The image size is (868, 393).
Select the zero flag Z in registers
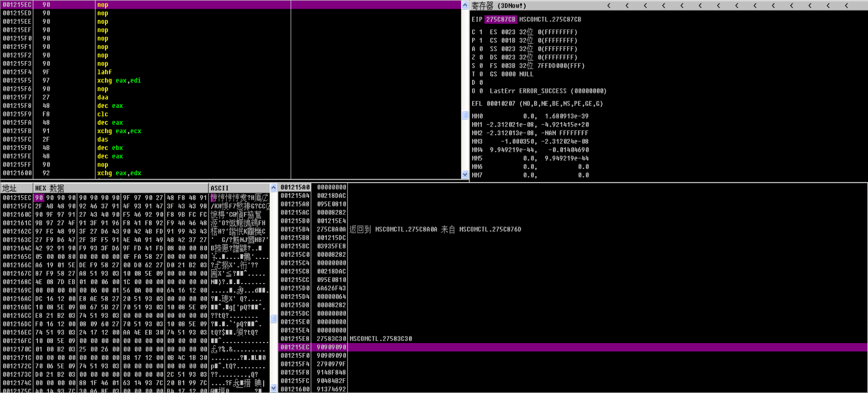(x=477, y=57)
